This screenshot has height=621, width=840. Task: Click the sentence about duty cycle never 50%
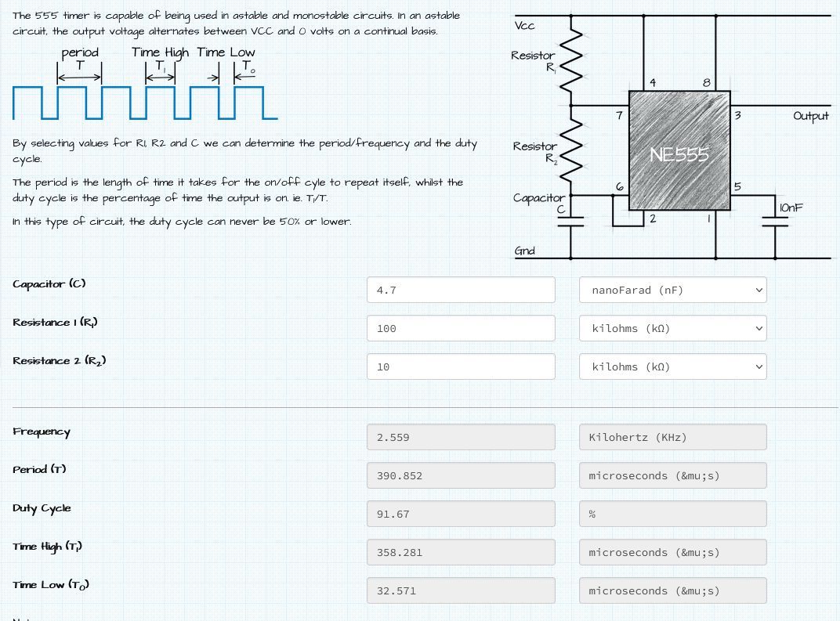[182, 221]
